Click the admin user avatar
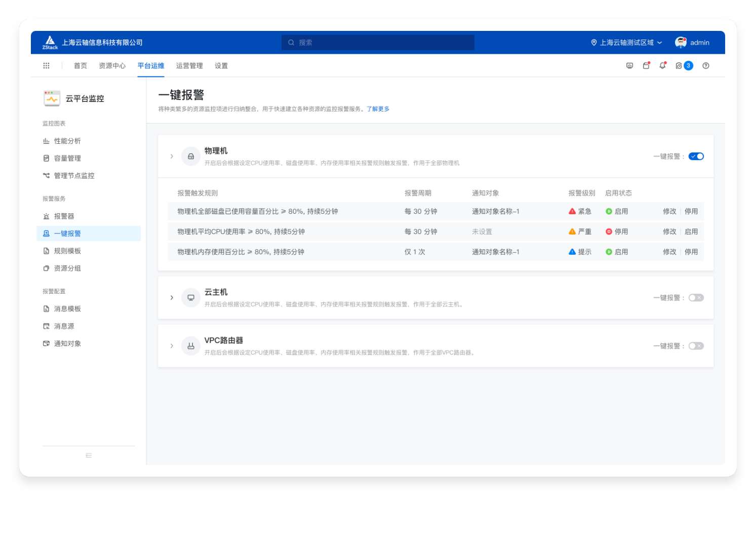 click(x=681, y=43)
